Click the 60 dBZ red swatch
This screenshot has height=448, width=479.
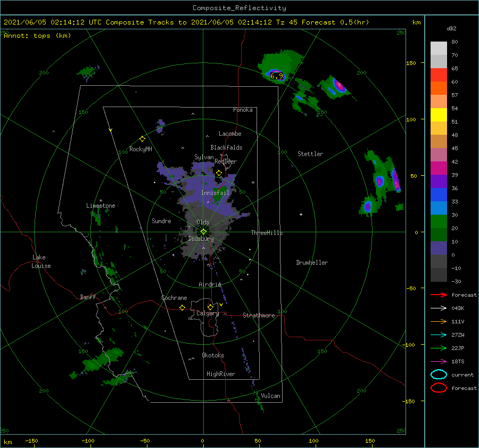[x=439, y=75]
